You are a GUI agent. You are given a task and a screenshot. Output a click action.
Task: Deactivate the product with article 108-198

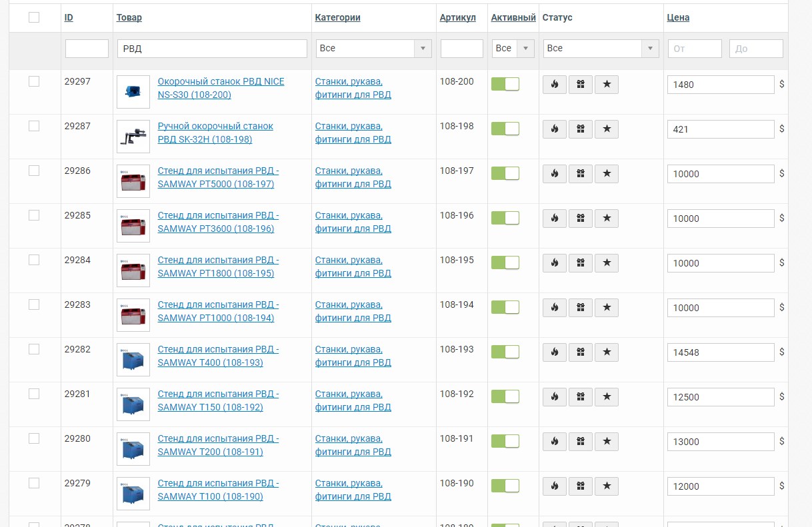pos(505,129)
